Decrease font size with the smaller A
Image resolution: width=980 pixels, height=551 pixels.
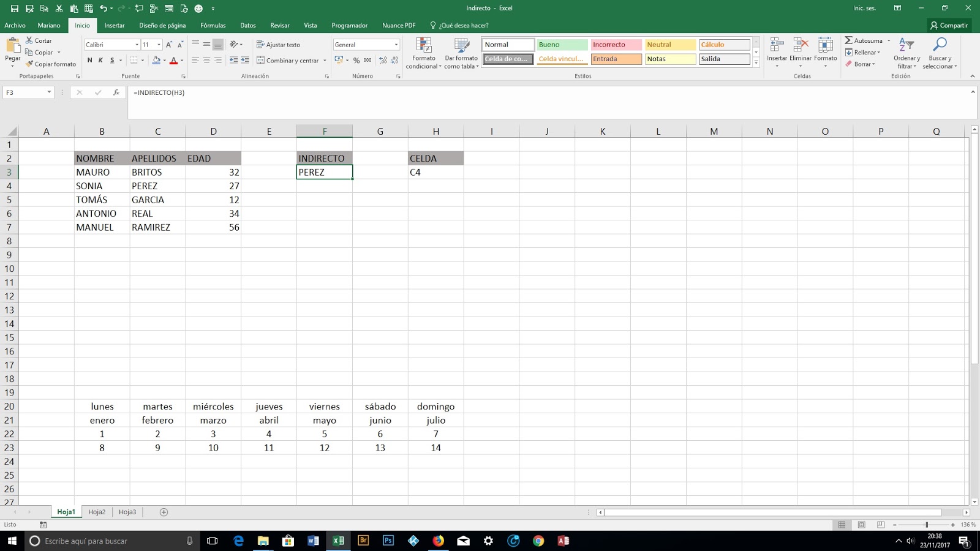pos(180,45)
